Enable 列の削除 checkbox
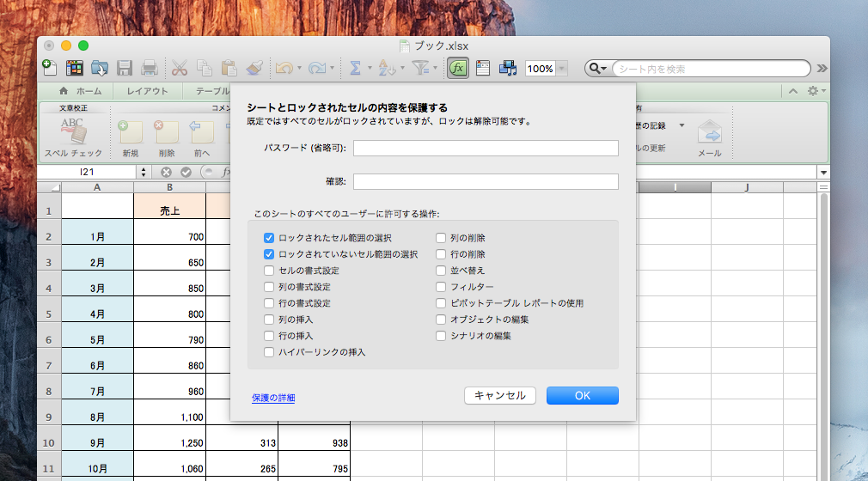Viewport: 868px width, 481px height. tap(441, 238)
